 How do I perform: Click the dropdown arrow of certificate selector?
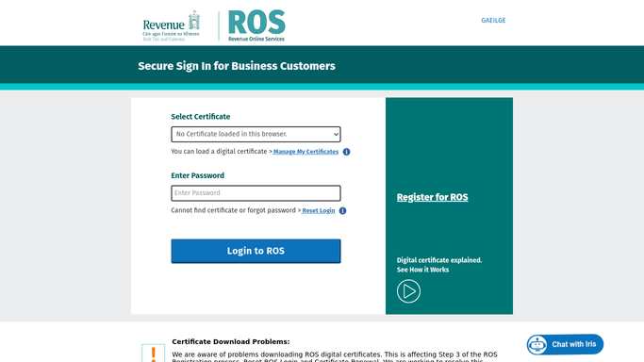336,134
